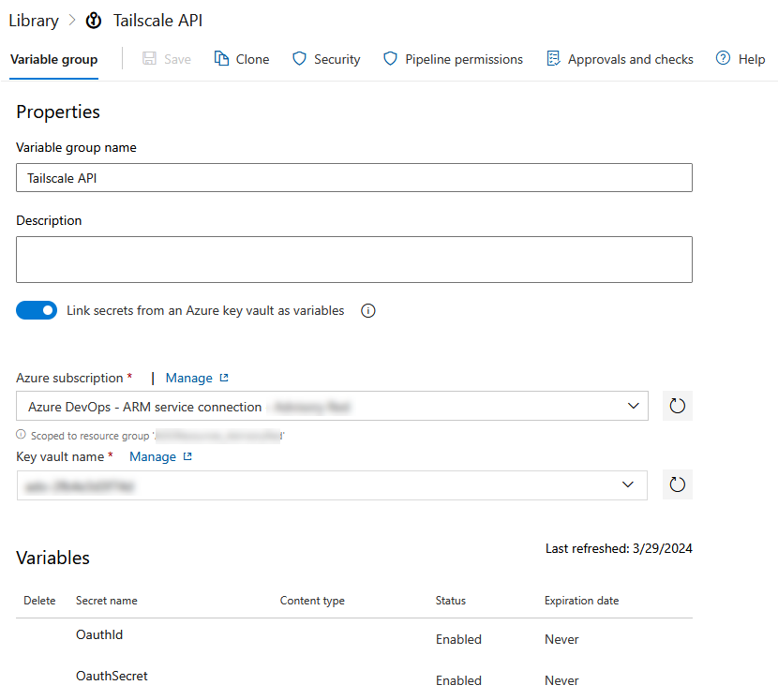Click the variable group icon beside Tailscale API
Image resolution: width=778 pixels, height=700 pixels.
94,21
